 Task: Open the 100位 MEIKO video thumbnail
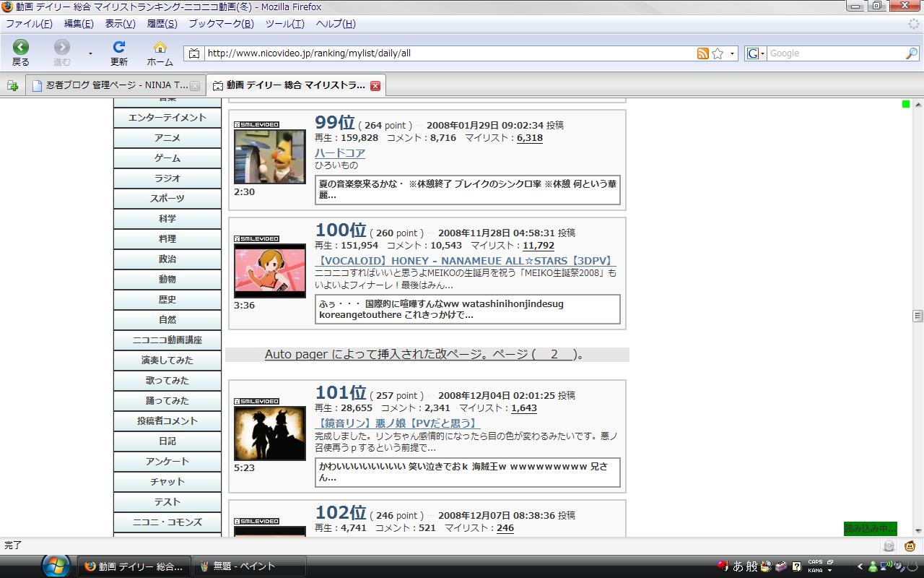[x=270, y=271]
